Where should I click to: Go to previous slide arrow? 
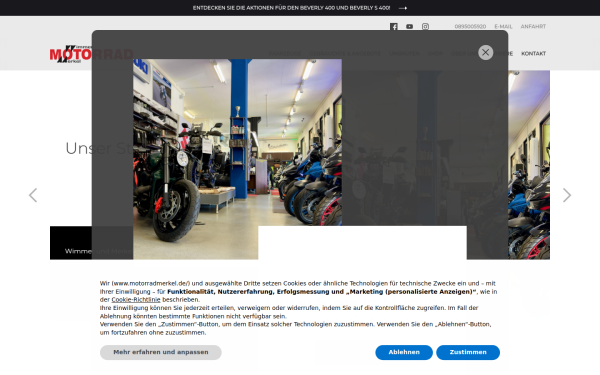tap(33, 195)
